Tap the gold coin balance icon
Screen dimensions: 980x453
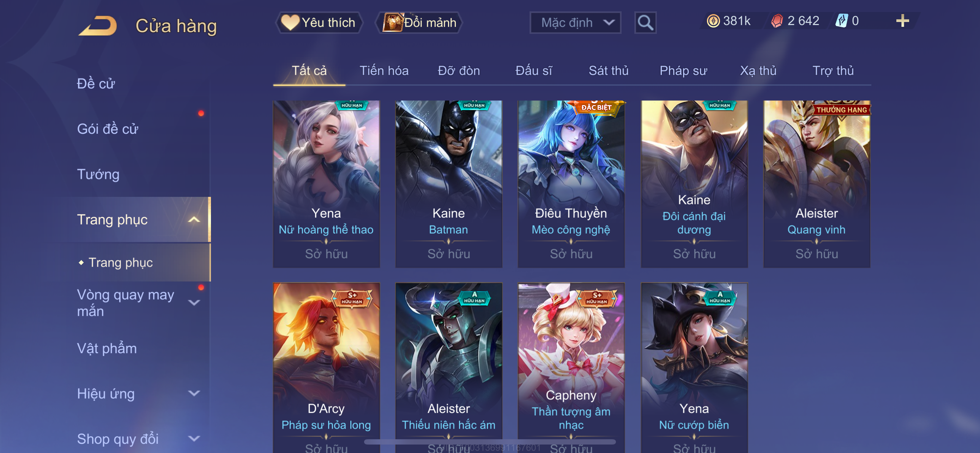(x=713, y=20)
